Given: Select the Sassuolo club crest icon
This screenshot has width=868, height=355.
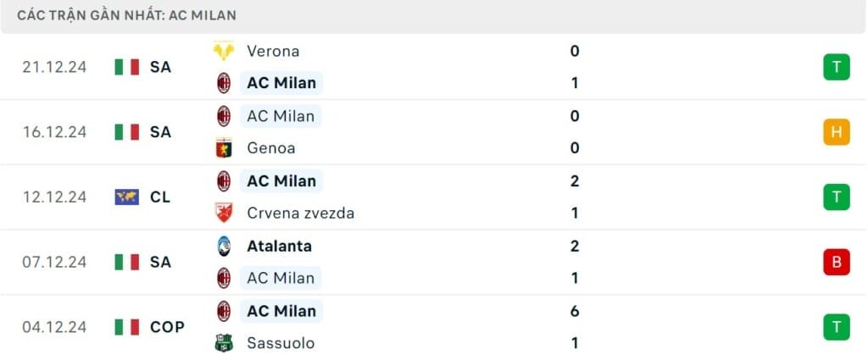Looking at the screenshot, I should tap(224, 343).
